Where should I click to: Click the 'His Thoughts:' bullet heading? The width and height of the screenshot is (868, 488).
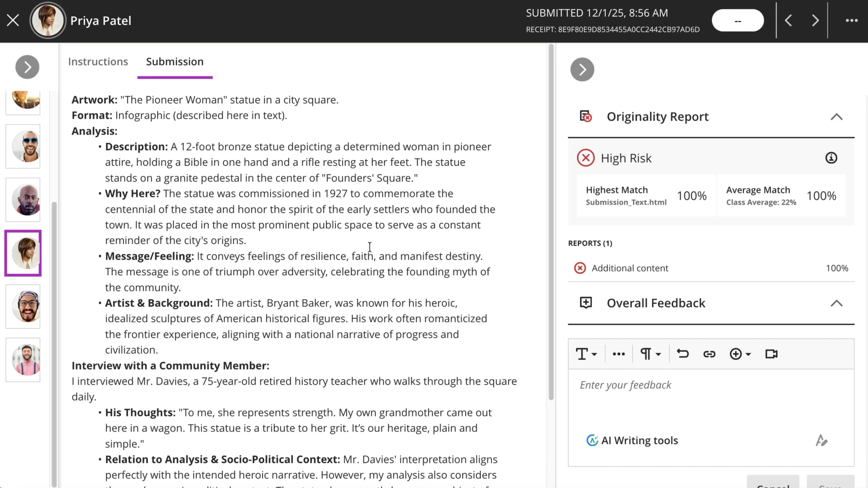(140, 413)
